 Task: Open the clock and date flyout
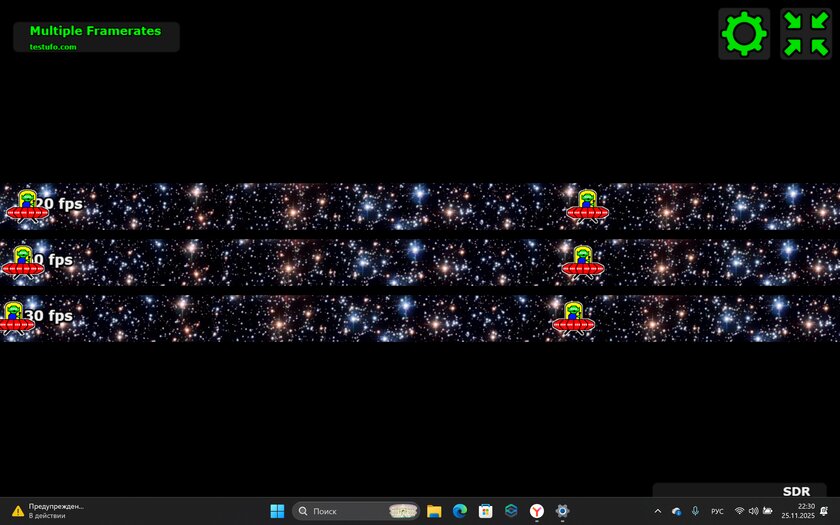tap(798, 511)
